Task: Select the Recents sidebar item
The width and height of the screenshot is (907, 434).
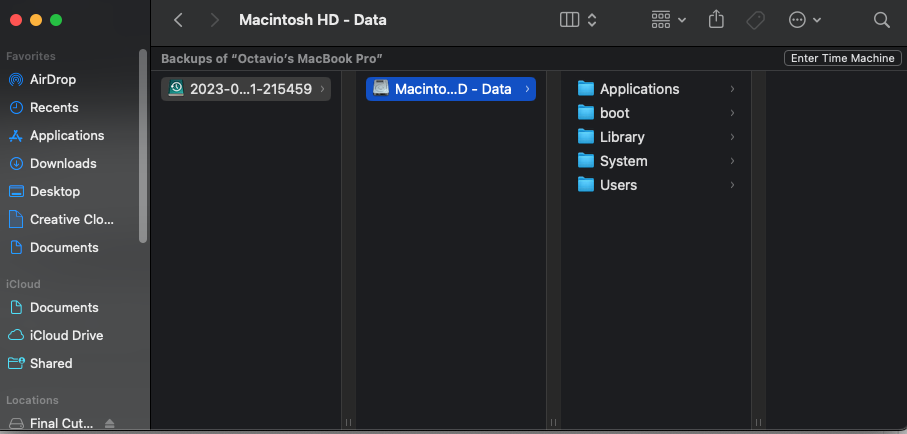Action: (54, 107)
